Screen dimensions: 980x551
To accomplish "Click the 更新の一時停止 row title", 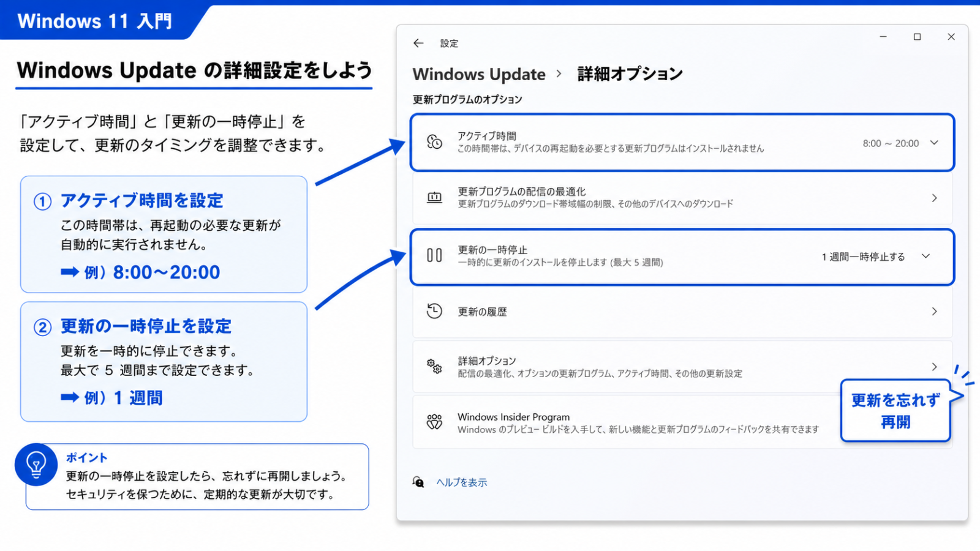I will click(x=492, y=250).
